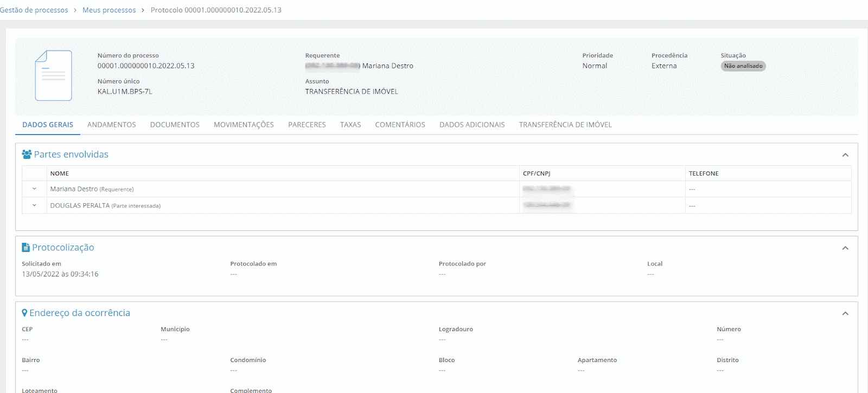Image resolution: width=868 pixels, height=393 pixels.
Task: Collapse the Partes envolvidas section
Action: [845, 155]
